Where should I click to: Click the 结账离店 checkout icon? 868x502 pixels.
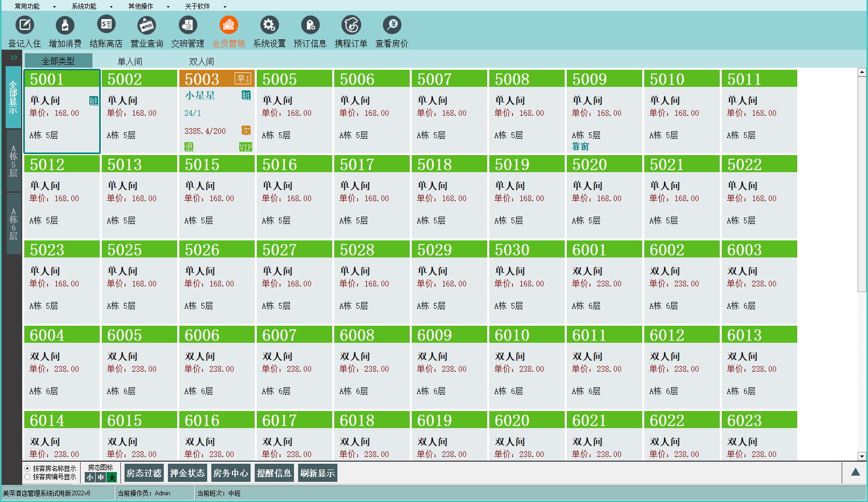coord(106,25)
